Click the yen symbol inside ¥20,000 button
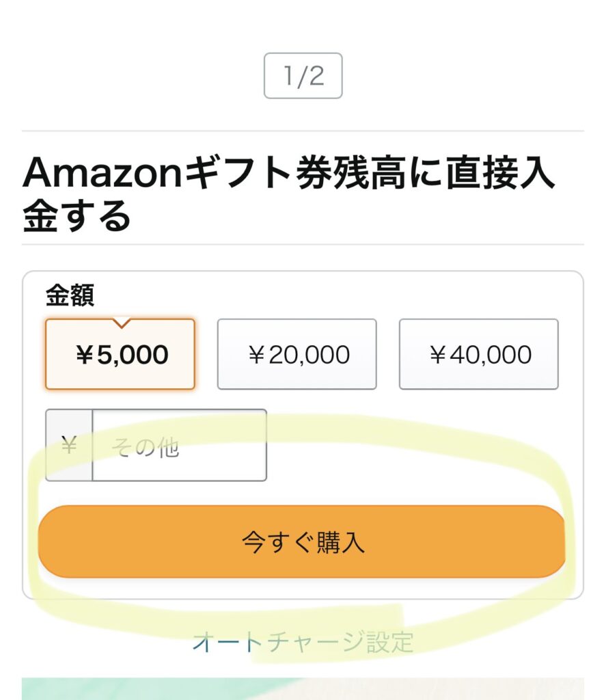This screenshot has height=700, width=606. pos(257,355)
